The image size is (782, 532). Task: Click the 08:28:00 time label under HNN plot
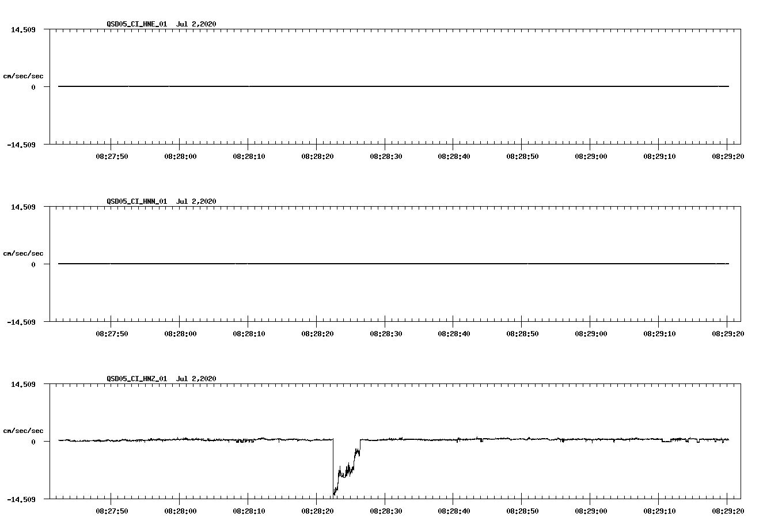(180, 334)
